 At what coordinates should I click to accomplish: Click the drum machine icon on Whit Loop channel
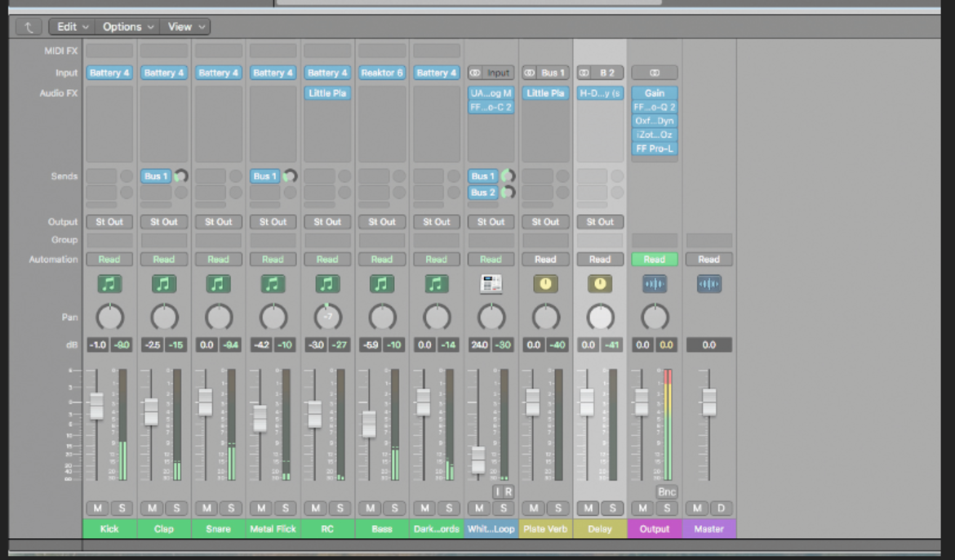491,284
